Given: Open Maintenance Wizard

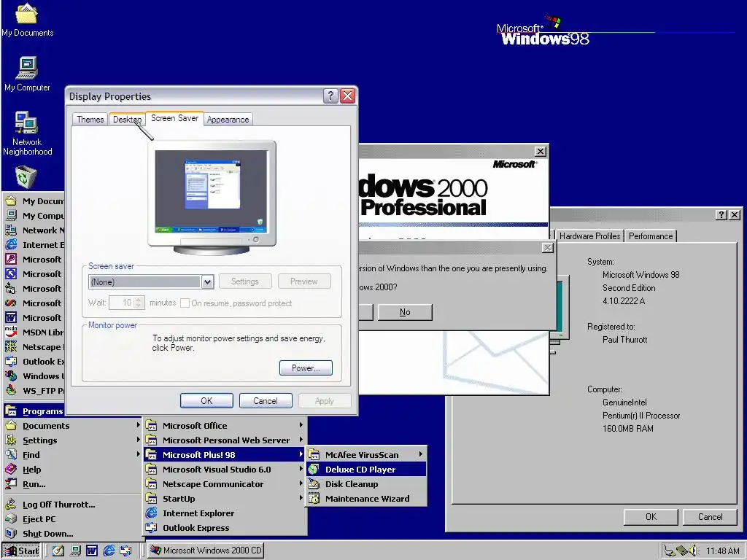Looking at the screenshot, I should (x=366, y=499).
